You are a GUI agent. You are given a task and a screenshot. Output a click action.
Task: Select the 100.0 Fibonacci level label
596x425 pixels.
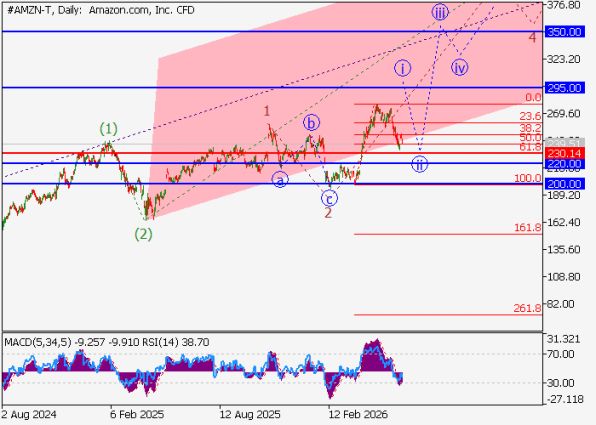coord(528,178)
